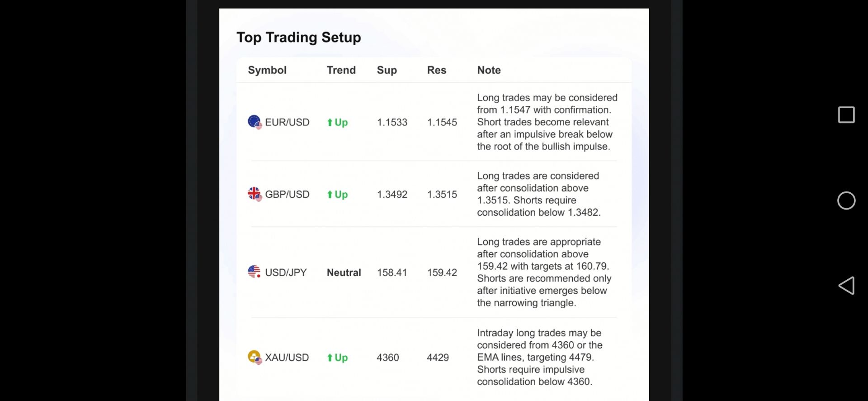This screenshot has height=401, width=868.
Task: Tap the Top Trading Setup heading
Action: point(299,38)
